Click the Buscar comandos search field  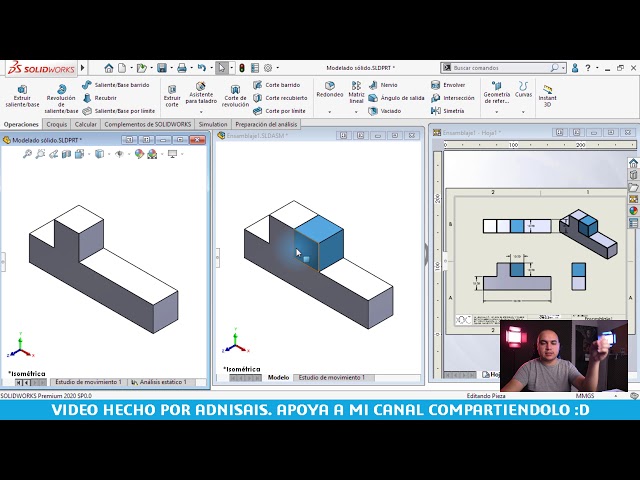[503, 68]
